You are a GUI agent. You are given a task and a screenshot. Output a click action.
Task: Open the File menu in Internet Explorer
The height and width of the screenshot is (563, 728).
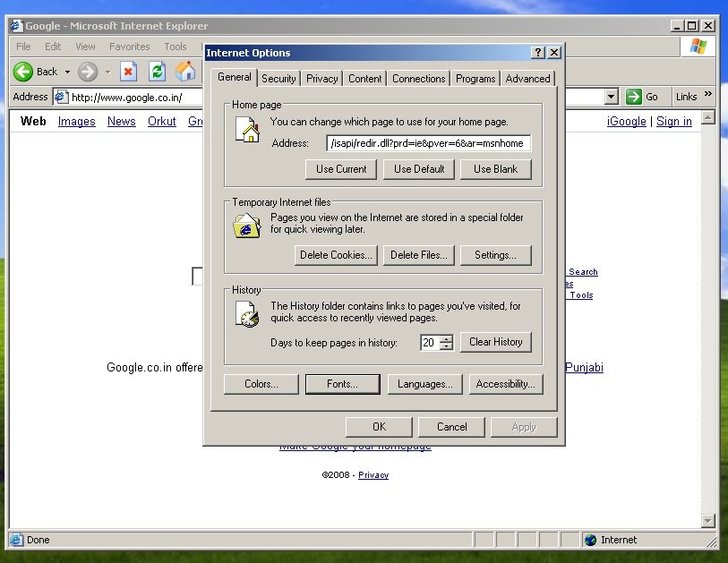[x=23, y=47]
